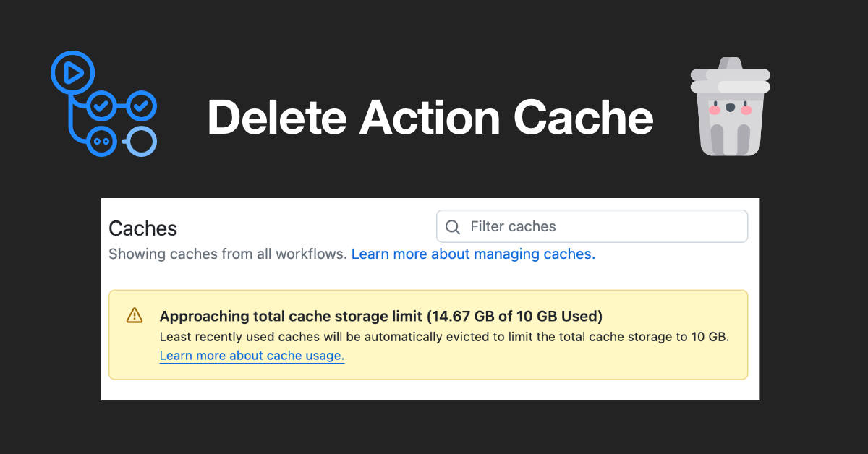Click the play button circle in logo
This screenshot has width=868, height=454.
[72, 72]
